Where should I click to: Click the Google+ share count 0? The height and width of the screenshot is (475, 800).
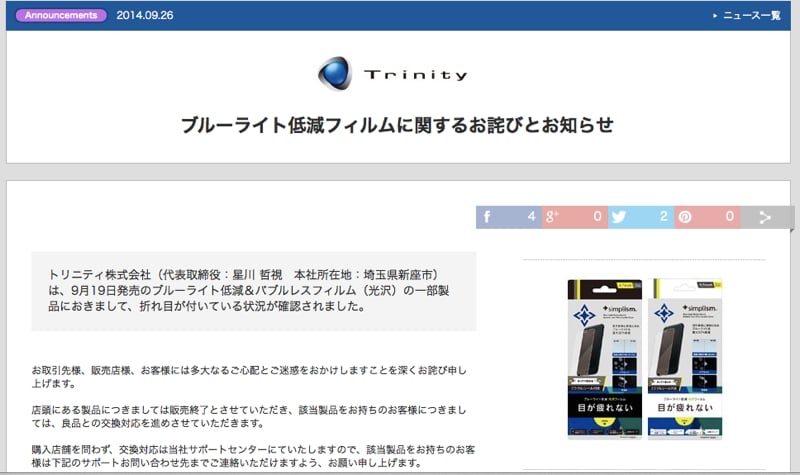point(597,216)
